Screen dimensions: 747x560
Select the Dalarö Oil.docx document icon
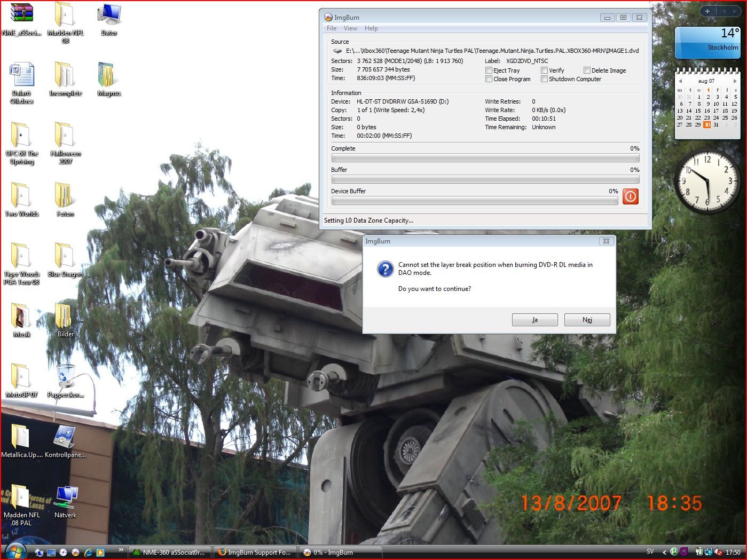tap(21, 82)
